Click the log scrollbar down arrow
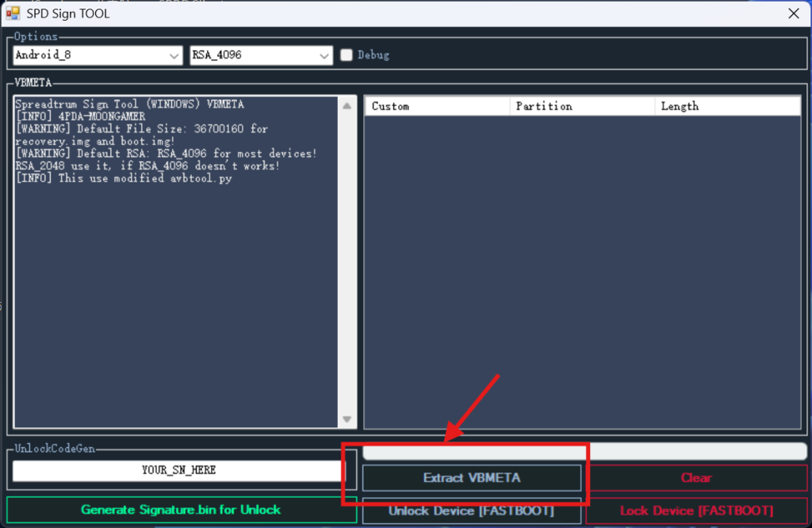 347,419
